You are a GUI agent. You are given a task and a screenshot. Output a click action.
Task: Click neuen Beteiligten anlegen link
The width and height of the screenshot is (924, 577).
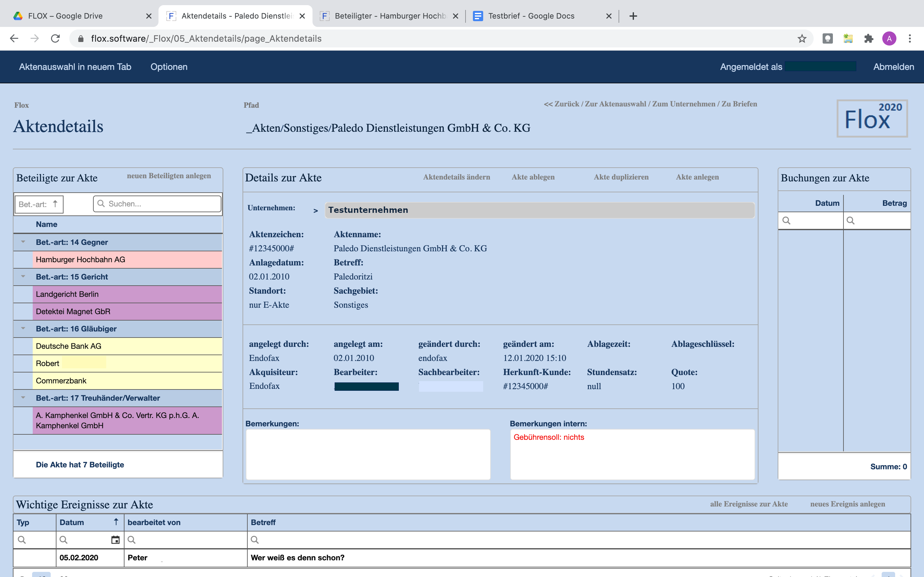coord(169,176)
